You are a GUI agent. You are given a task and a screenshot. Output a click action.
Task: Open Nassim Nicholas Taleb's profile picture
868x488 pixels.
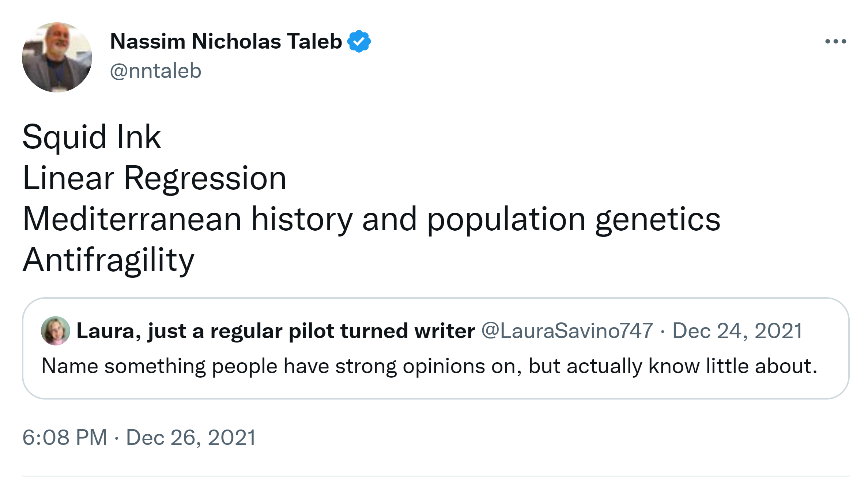(x=57, y=57)
